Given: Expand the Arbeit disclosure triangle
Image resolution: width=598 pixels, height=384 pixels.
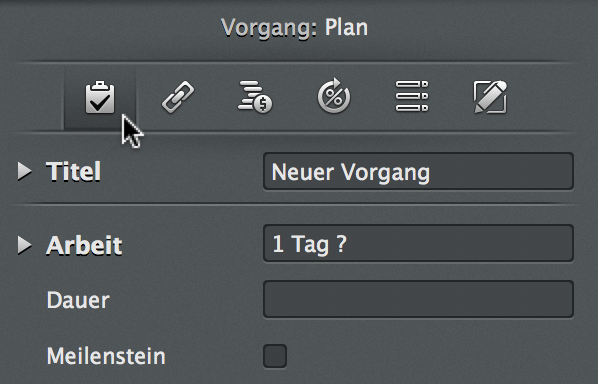Looking at the screenshot, I should click(24, 245).
